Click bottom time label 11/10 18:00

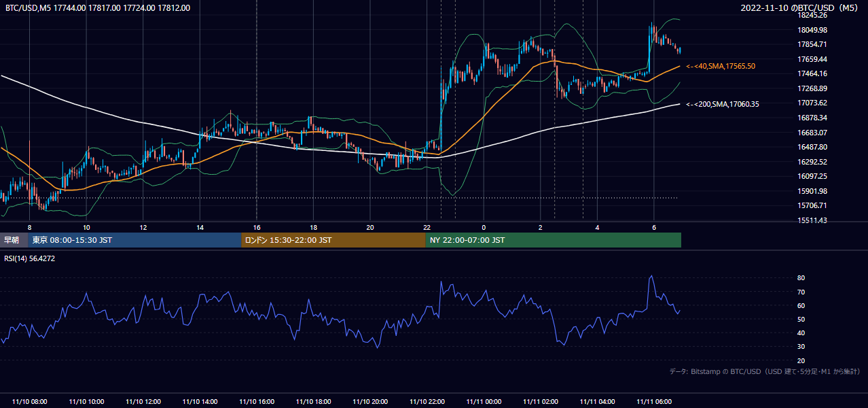click(x=313, y=402)
